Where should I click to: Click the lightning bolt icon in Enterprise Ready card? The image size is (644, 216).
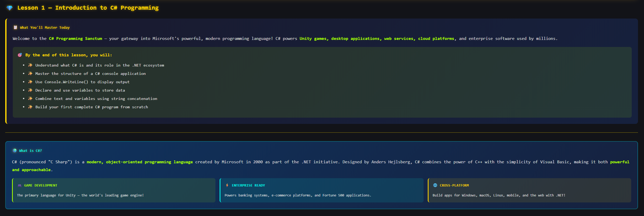(x=227, y=185)
